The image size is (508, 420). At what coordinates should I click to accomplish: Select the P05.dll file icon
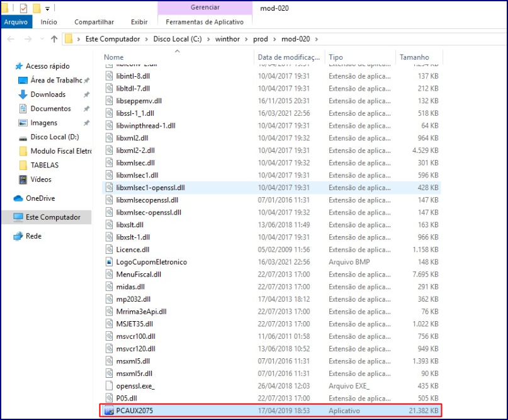tap(110, 399)
